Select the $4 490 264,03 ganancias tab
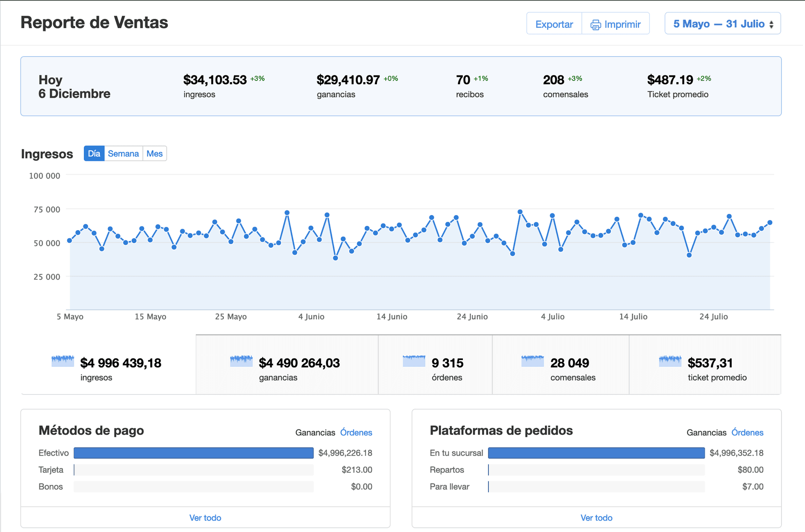 pos(287,364)
